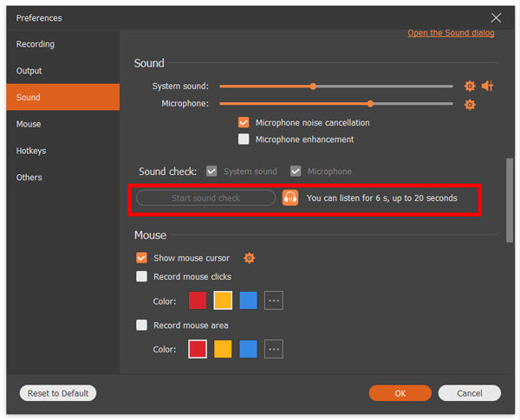The height and width of the screenshot is (420, 520).
Task: Pick blue for mouse clicks color
Action: (249, 300)
